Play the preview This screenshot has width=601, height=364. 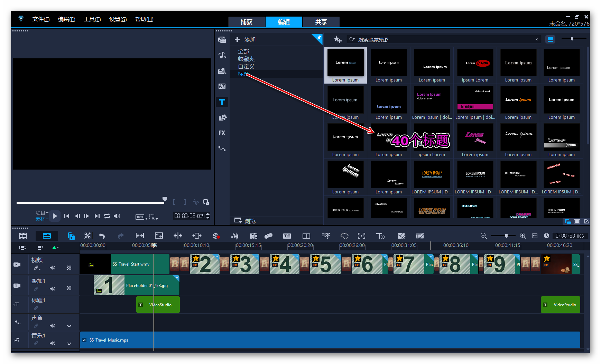click(55, 216)
